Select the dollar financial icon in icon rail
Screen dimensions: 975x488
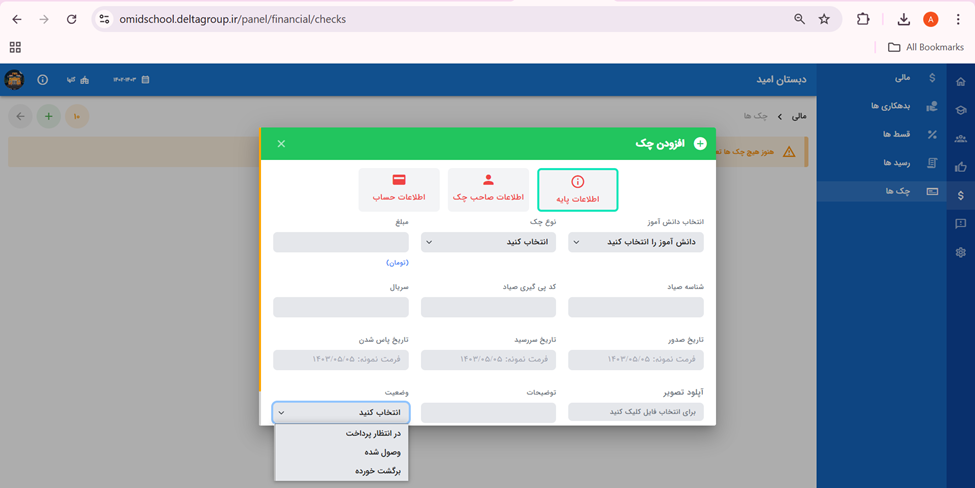[961, 195]
